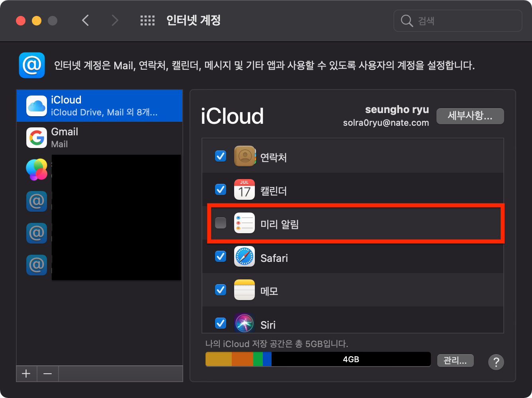This screenshot has width=532, height=398.
Task: Select the iCloud cloud icon in sidebar
Action: point(37,106)
